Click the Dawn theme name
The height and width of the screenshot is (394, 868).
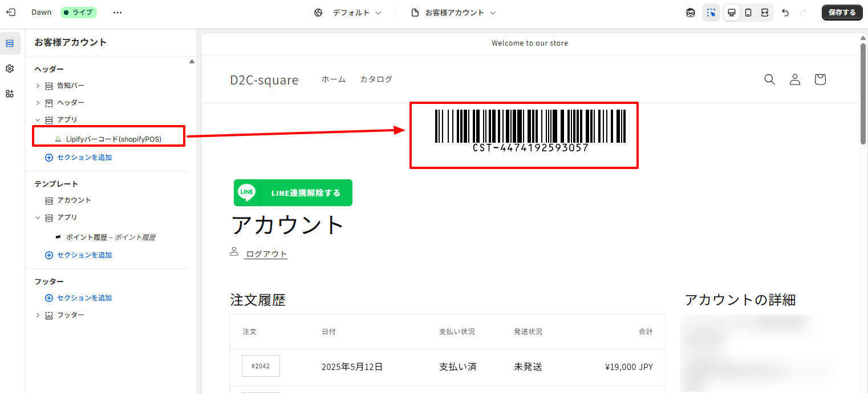point(41,13)
